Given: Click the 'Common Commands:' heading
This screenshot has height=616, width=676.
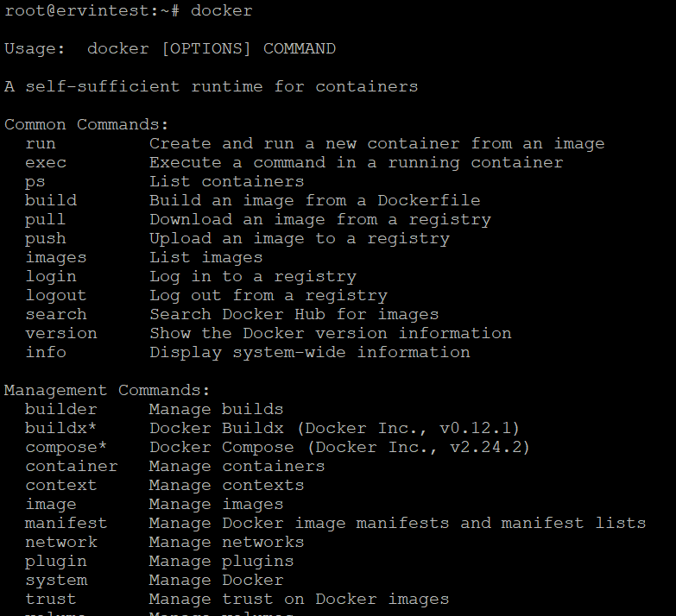Looking at the screenshot, I should pos(86,125).
